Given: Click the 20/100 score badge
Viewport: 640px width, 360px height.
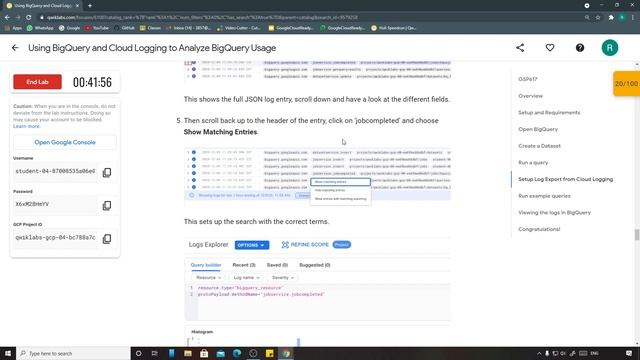Looking at the screenshot, I should coord(627,84).
